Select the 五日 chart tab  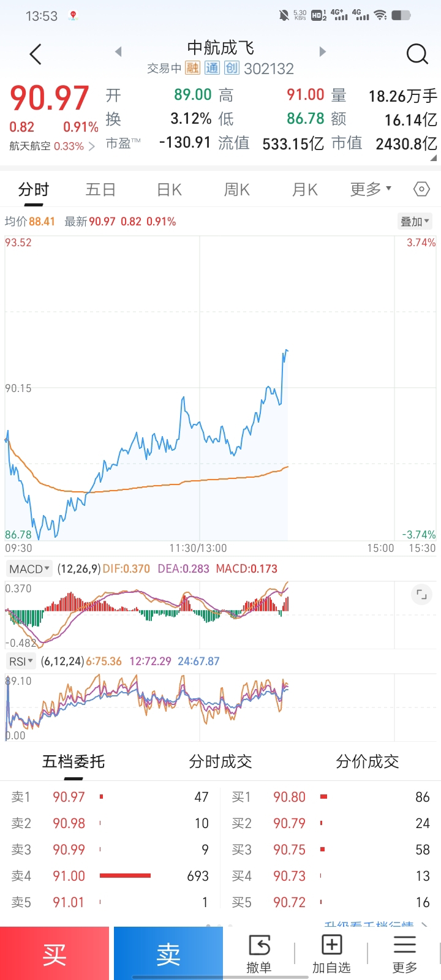pyautogui.click(x=100, y=190)
